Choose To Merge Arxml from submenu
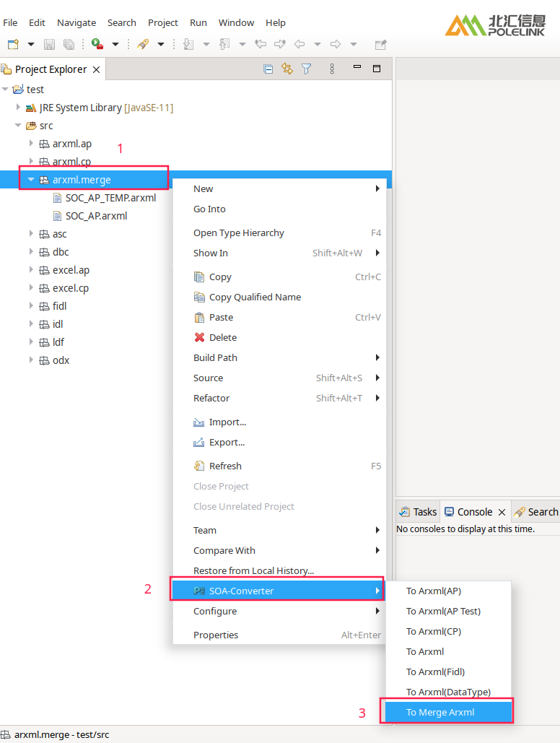This screenshot has height=743, width=560. (x=449, y=712)
